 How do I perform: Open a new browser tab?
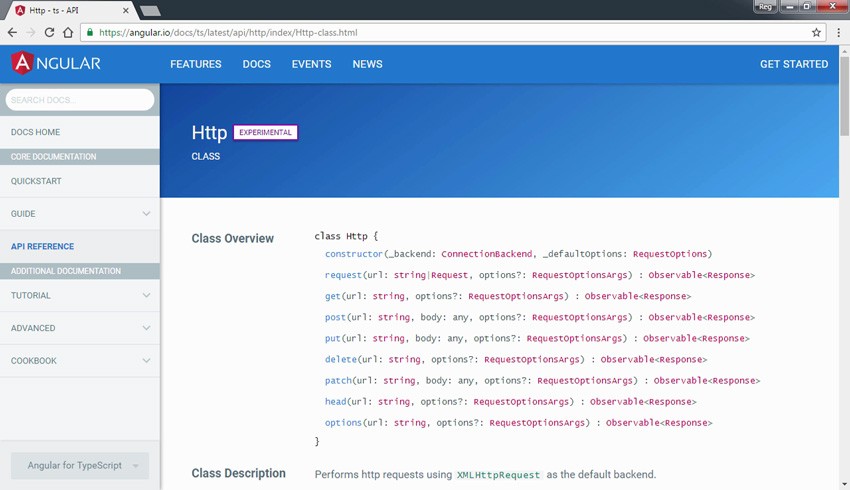[150, 10]
